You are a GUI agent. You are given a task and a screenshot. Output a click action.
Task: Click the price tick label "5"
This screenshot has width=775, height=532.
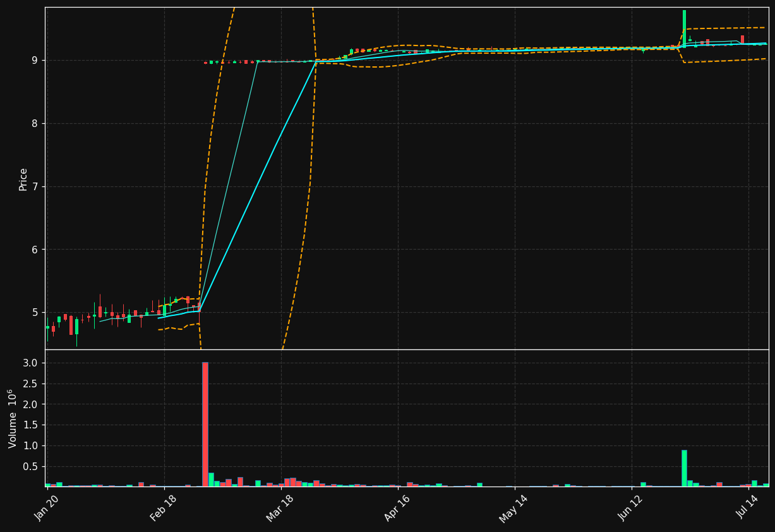click(x=35, y=313)
